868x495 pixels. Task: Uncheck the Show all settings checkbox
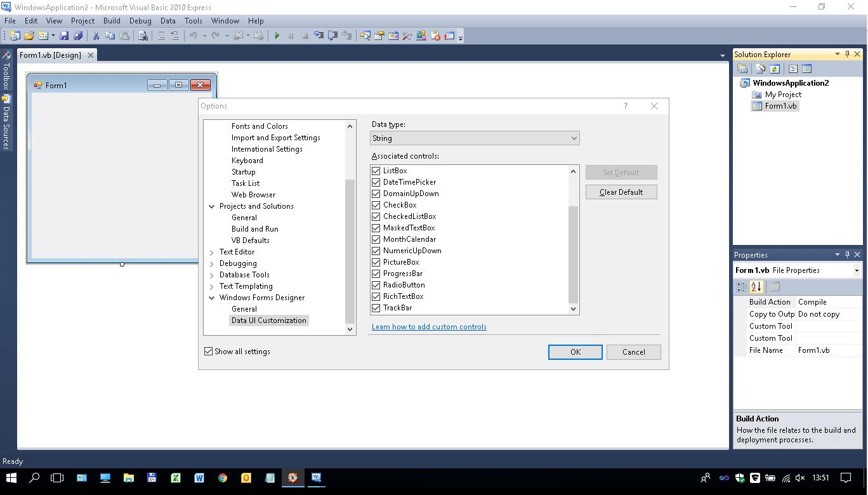pyautogui.click(x=209, y=352)
